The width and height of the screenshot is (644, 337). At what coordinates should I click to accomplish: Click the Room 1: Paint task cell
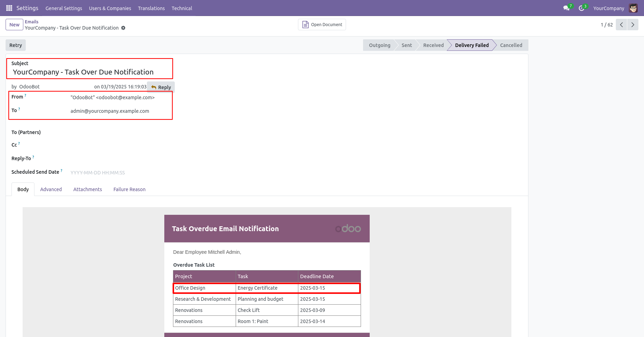click(267, 321)
